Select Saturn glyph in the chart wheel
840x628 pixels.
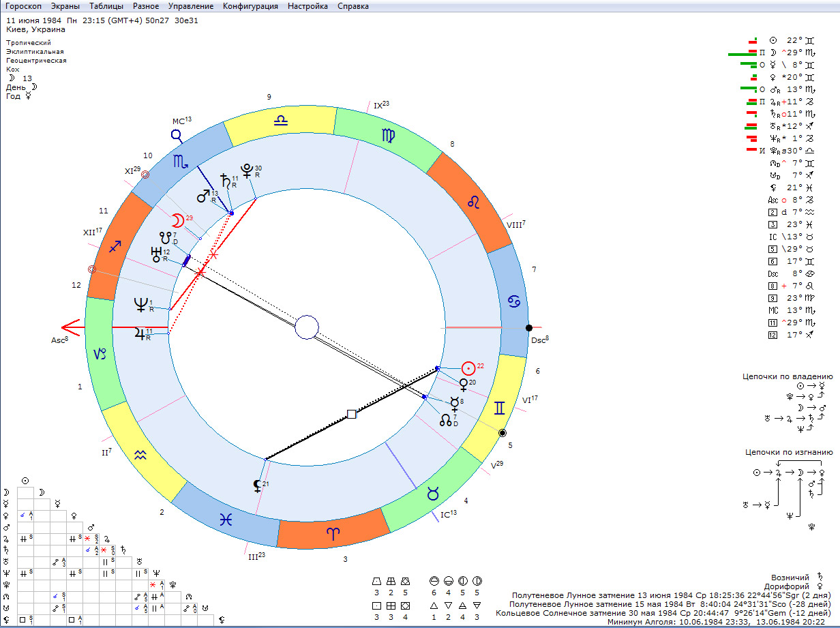(x=224, y=181)
